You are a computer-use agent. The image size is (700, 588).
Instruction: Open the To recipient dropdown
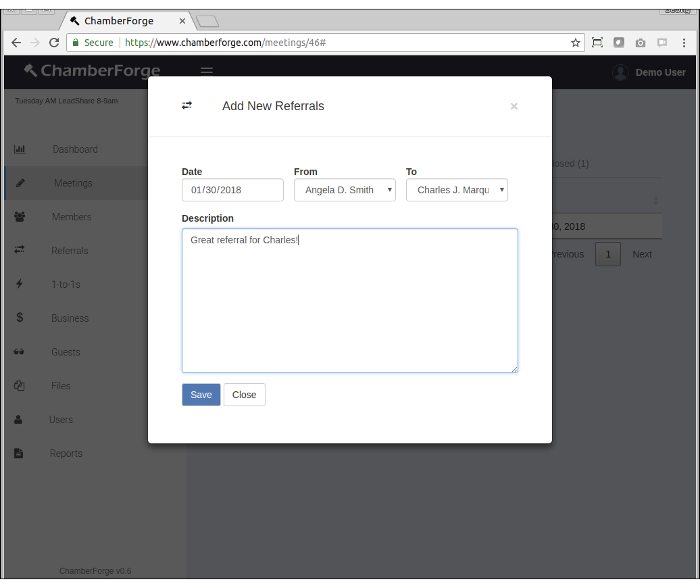[x=457, y=190]
